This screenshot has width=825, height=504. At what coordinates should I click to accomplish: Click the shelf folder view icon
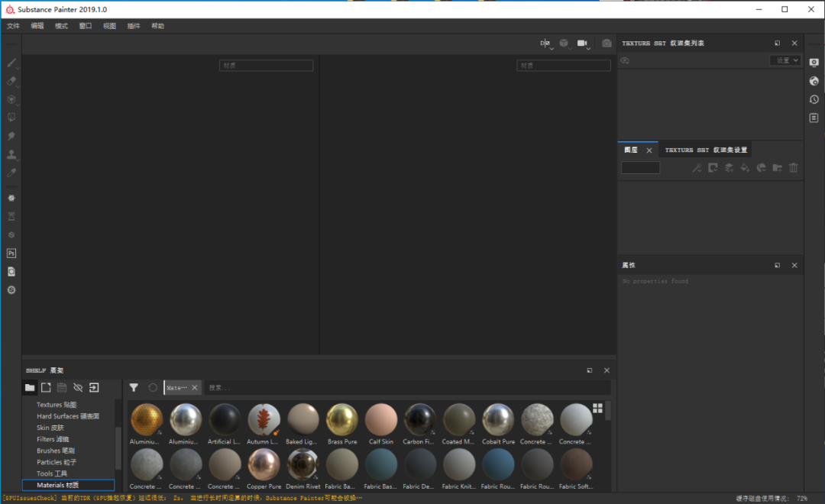tap(30, 388)
